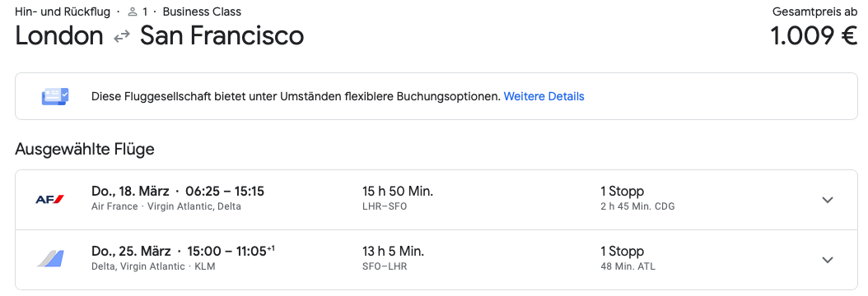Click the 13 h 5 Min. SFO–LHR duration
The height and width of the screenshot is (296, 868).
point(393,258)
